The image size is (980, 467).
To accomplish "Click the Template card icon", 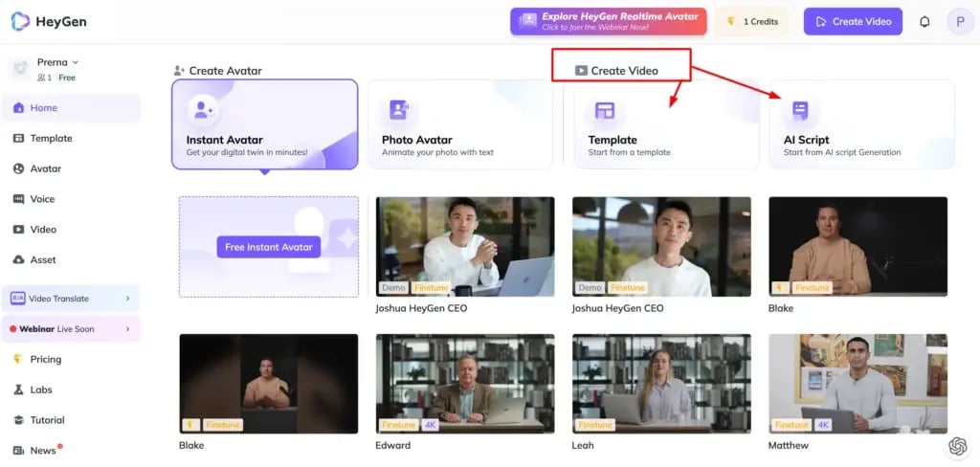I will tap(605, 110).
